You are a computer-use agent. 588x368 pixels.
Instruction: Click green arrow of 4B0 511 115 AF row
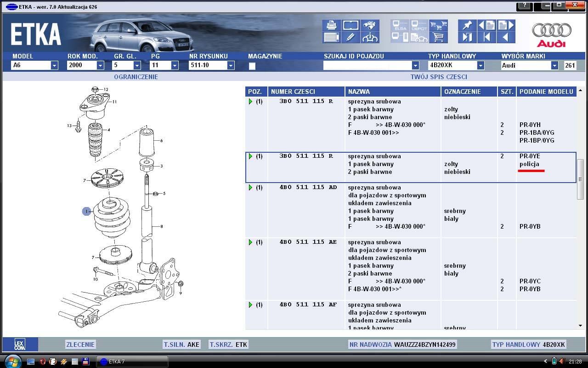[250, 305]
